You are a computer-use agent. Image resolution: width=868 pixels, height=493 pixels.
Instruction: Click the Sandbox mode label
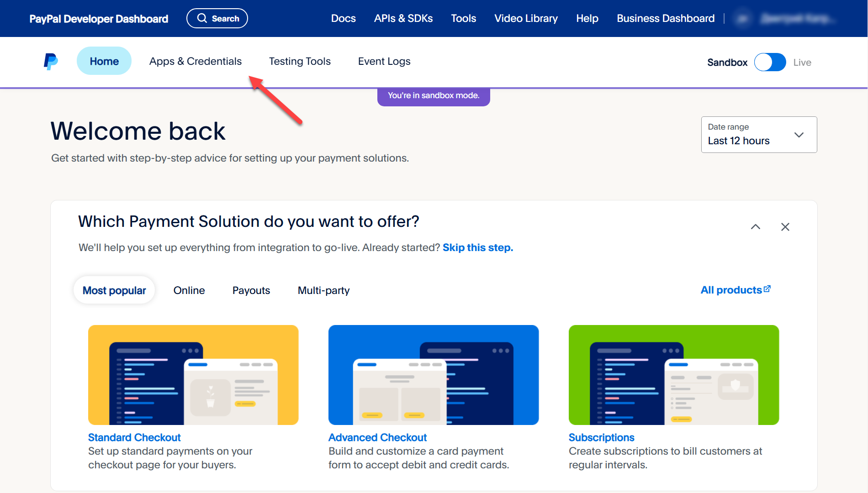pos(727,63)
